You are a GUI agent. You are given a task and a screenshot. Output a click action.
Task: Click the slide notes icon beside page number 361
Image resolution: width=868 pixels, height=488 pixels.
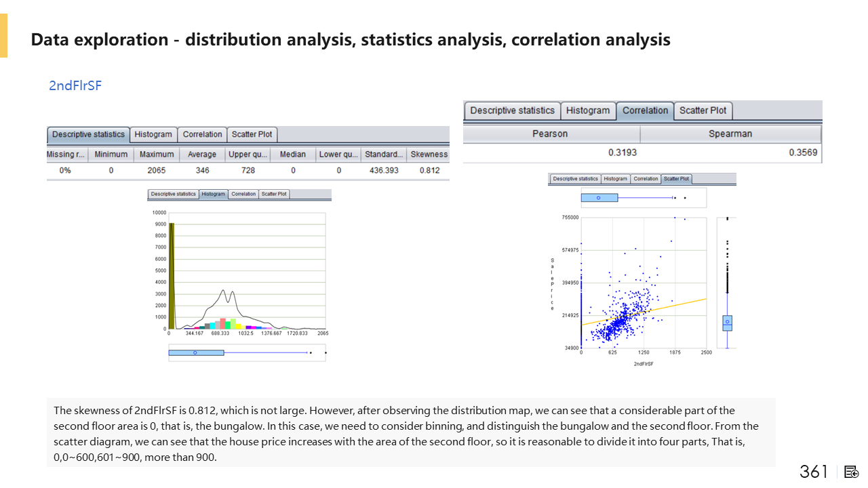(x=852, y=472)
